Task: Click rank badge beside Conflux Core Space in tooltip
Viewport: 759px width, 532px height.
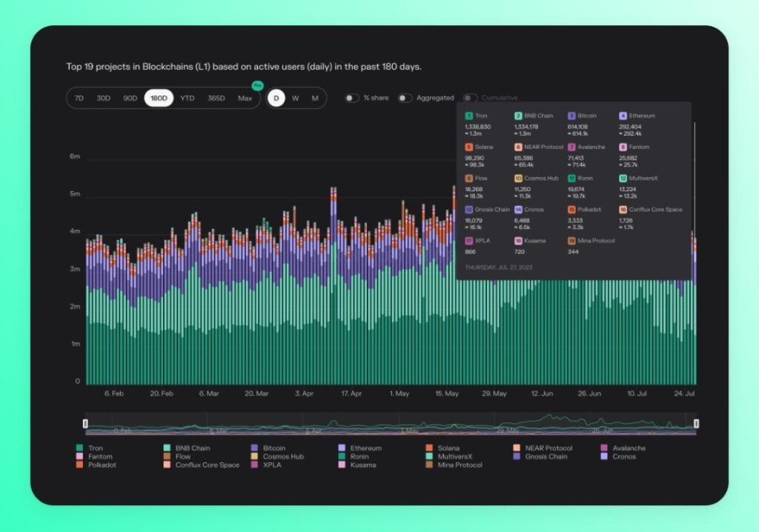Action: [x=623, y=210]
